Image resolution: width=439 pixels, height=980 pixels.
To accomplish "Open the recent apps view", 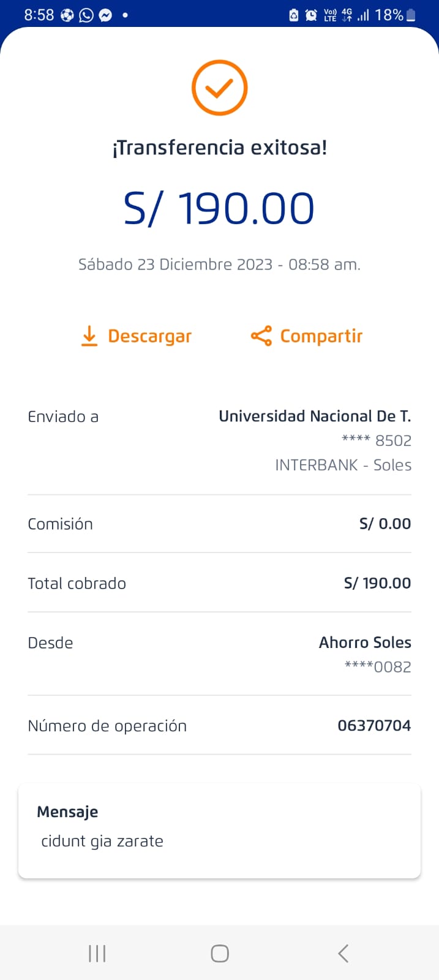I will [97, 953].
